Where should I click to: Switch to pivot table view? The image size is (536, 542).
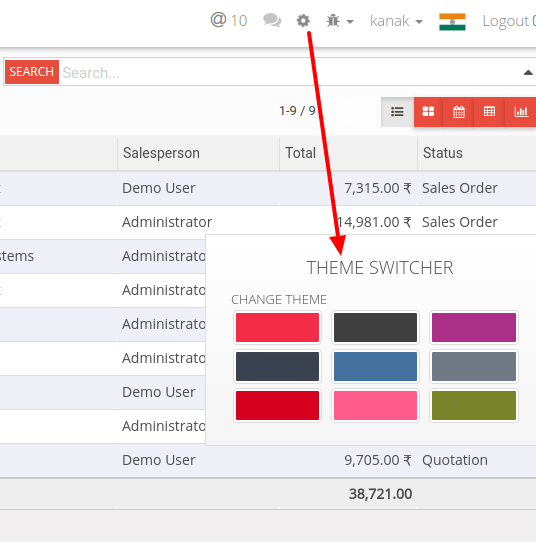[x=489, y=112]
